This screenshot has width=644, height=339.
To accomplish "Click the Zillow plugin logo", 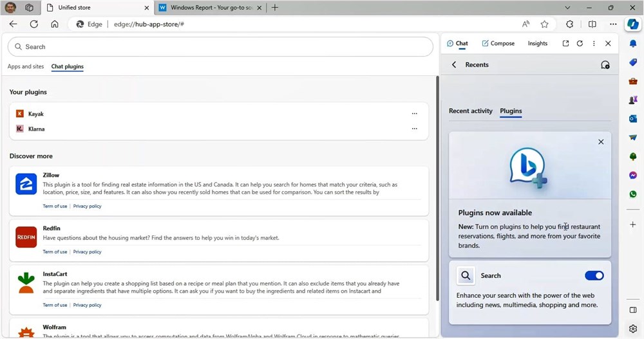I will pyautogui.click(x=26, y=184).
